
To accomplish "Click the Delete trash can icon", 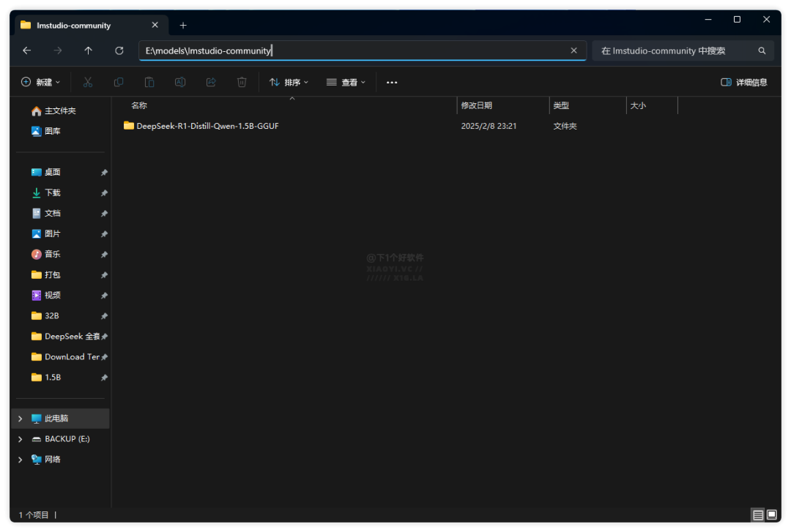I will coord(242,83).
